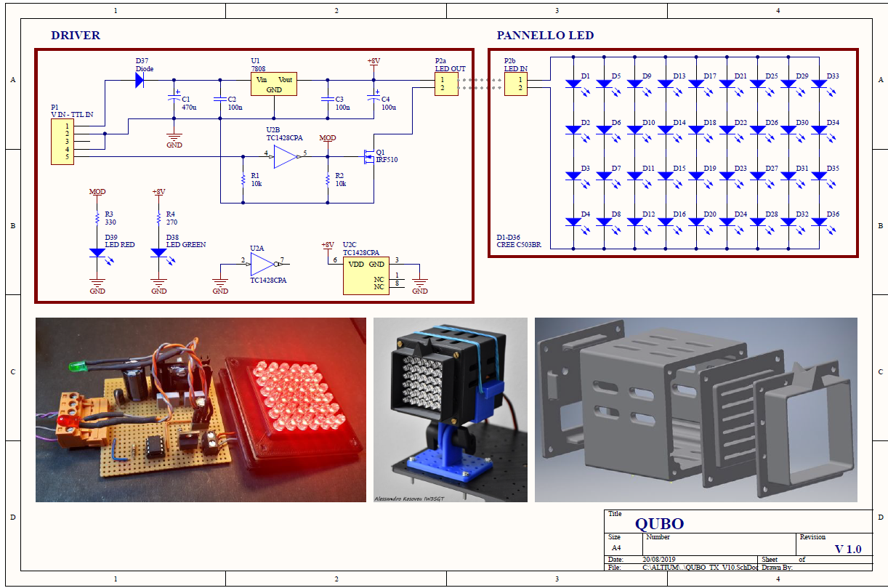Screen dimensions: 888x588
Task: Click the exploded 3D enclosure render
Action: [695, 410]
